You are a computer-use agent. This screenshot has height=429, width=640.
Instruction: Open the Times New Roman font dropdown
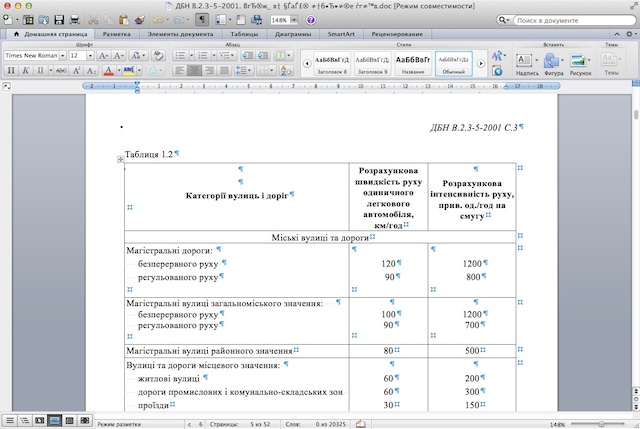[x=34, y=56]
